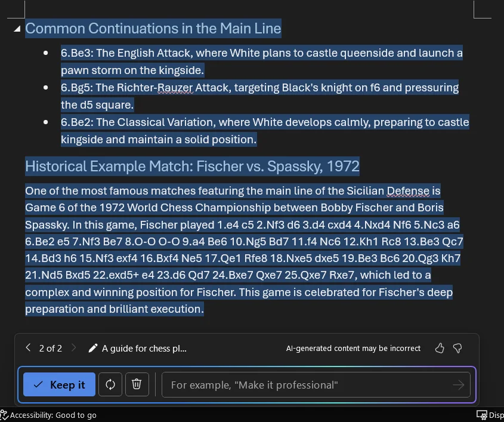Click the text '6.Be2: The Classical Variation'
The image size is (504, 422).
[x=138, y=122]
